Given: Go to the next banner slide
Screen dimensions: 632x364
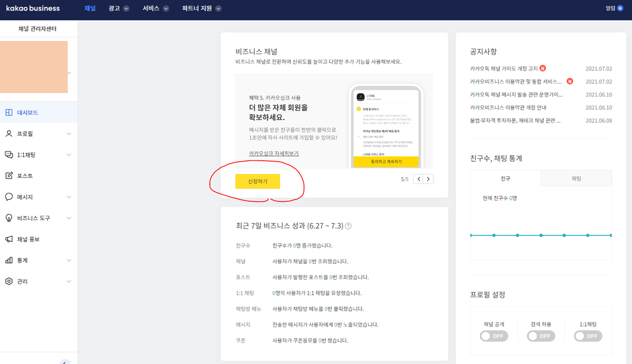Looking at the screenshot, I should pos(428,179).
